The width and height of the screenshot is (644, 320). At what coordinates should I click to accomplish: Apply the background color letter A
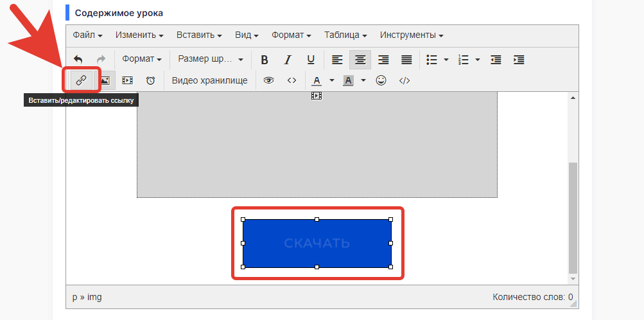348,80
